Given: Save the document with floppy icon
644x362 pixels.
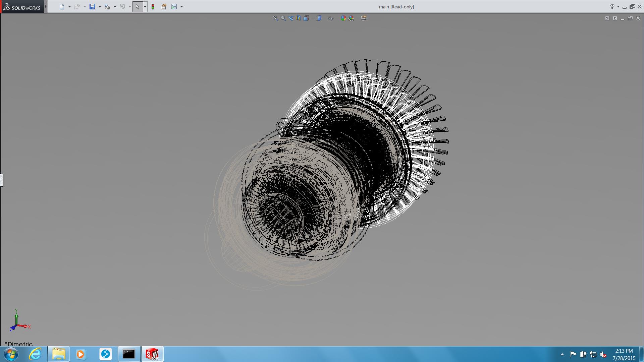Looking at the screenshot, I should 92,7.
